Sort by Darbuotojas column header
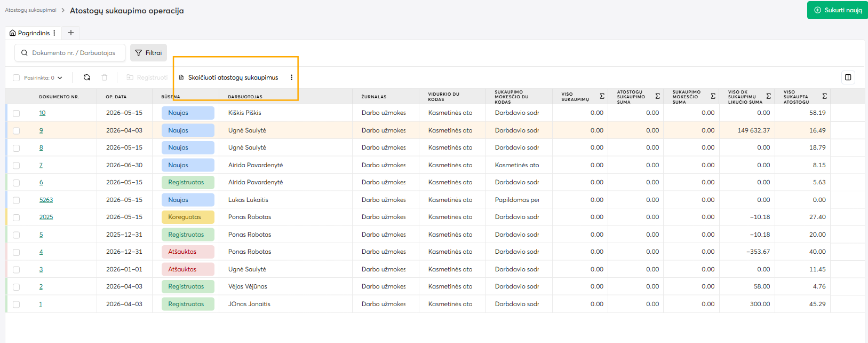Viewport: 868px width, 343px height. [x=245, y=97]
